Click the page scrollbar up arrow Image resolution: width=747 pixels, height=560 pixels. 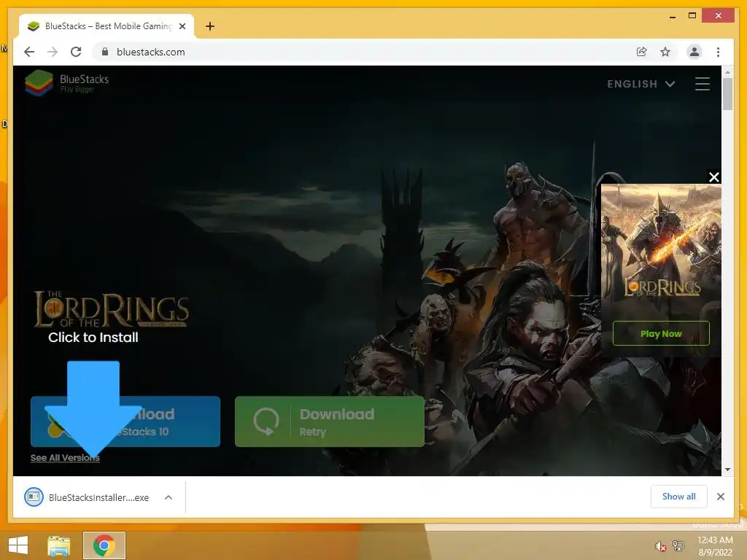click(727, 72)
